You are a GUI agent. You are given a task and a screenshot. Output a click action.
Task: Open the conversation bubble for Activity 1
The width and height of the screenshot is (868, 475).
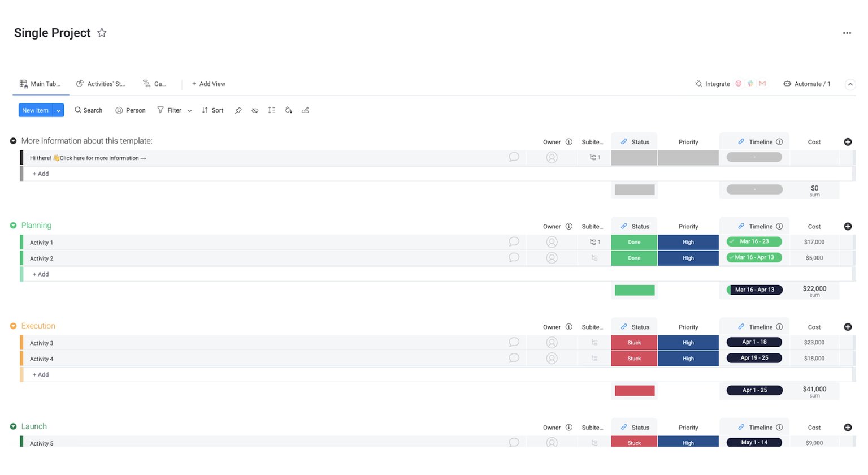coord(514,242)
